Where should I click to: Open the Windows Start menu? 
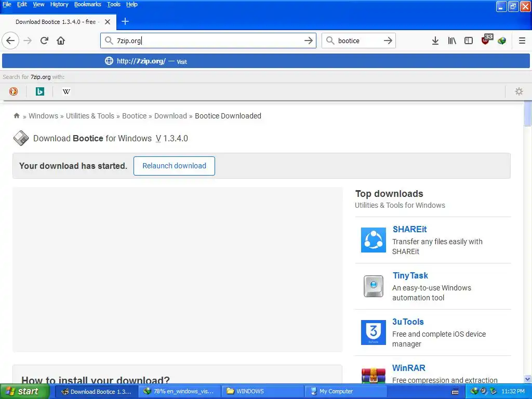[x=25, y=392]
